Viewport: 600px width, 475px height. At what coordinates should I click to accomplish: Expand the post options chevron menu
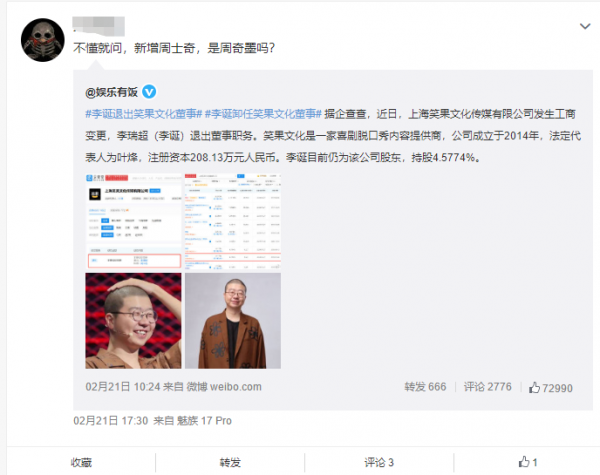point(585,26)
